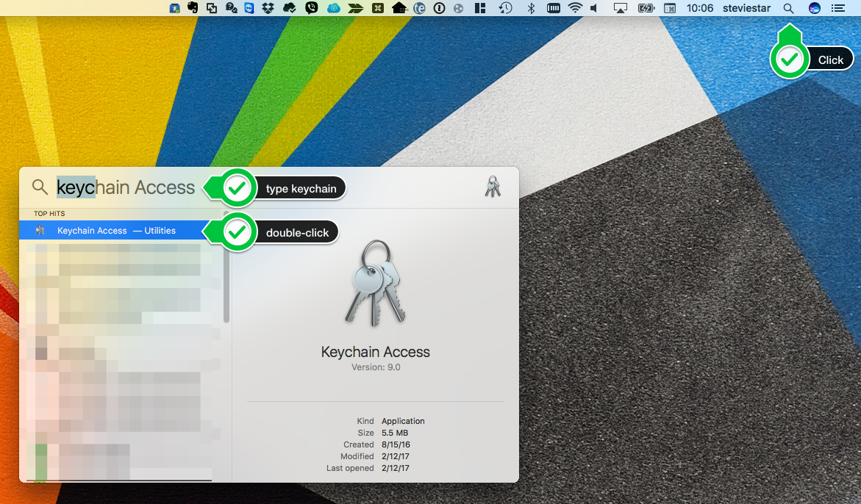Click the magnifier icon inside Spotlight field
This screenshot has height=504, width=861.
[x=40, y=187]
